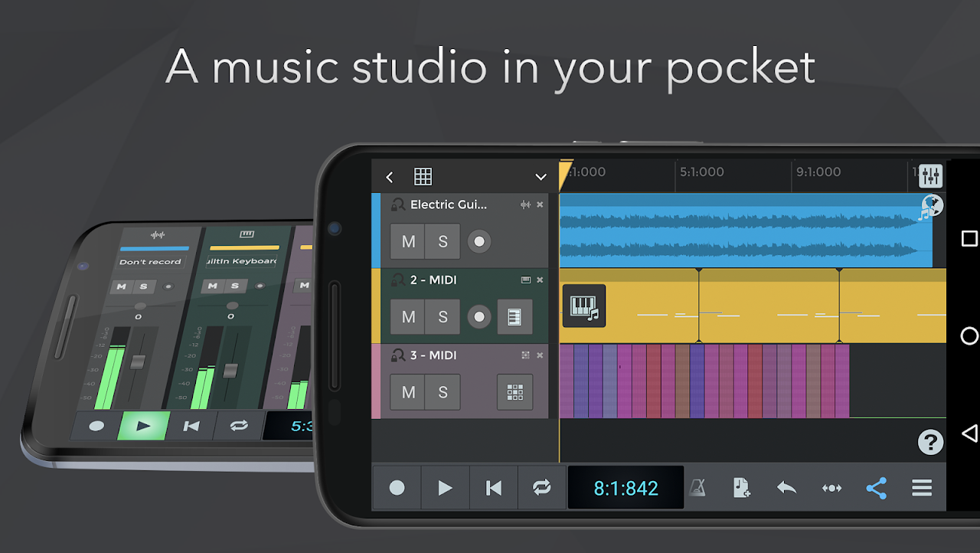980x553 pixels.
Task: Solo the 2 - MIDI track
Action: click(x=443, y=317)
